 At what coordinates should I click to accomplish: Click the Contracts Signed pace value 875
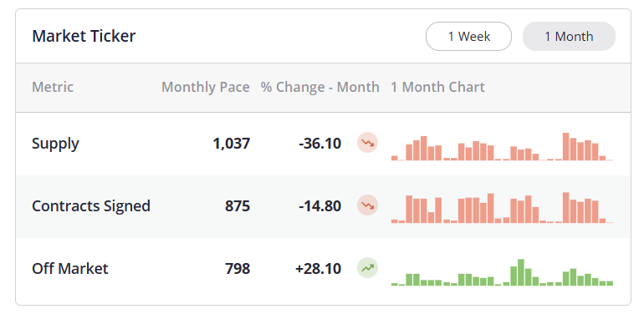[x=238, y=205]
